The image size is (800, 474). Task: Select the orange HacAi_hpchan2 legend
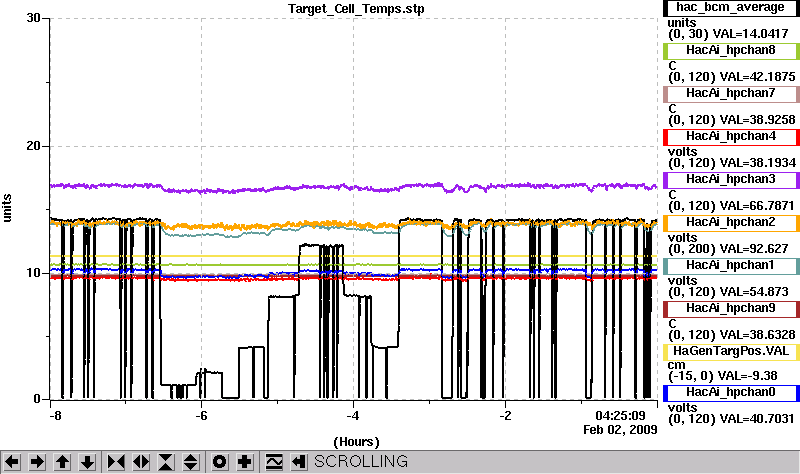click(x=731, y=222)
